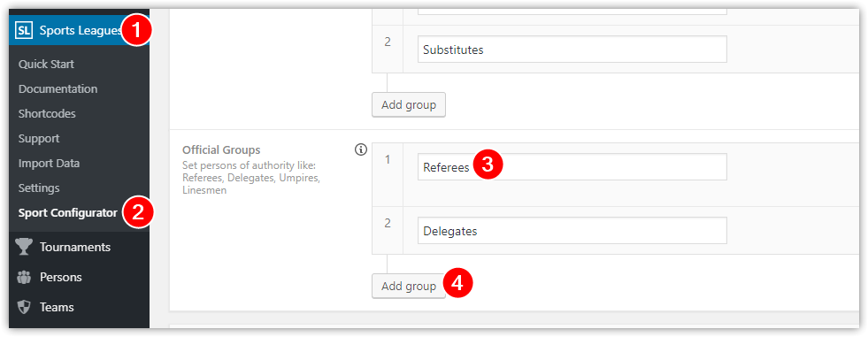Click the Teams shield icon
This screenshot has height=337, width=868.
coord(24,307)
